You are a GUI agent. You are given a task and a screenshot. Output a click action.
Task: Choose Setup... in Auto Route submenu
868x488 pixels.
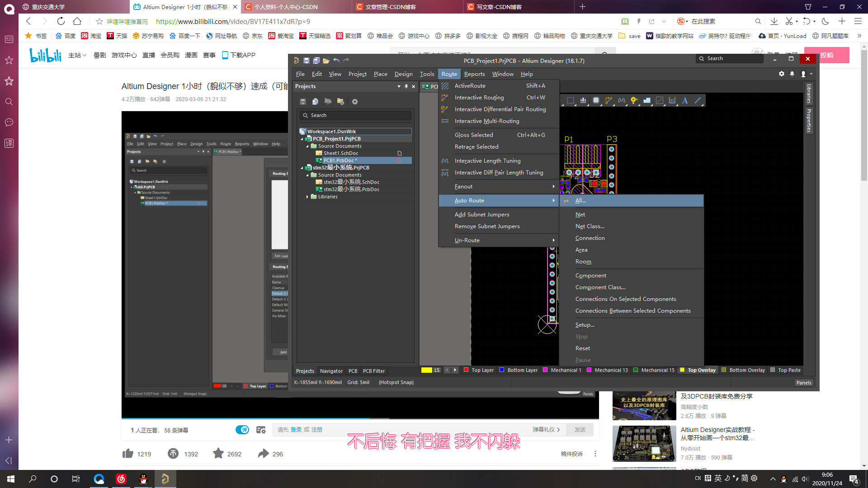632,325
